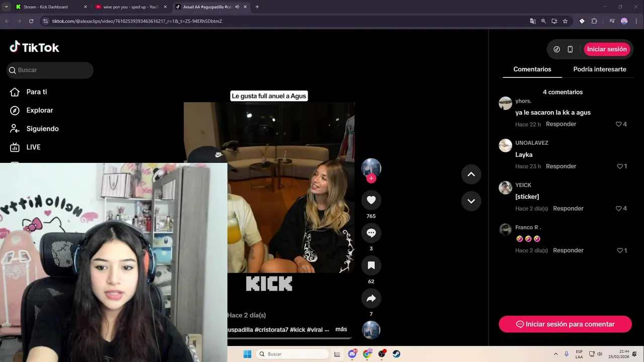Open the creator avatar above the like button
Image resolution: width=644 pixels, height=362 pixels.
371,167
